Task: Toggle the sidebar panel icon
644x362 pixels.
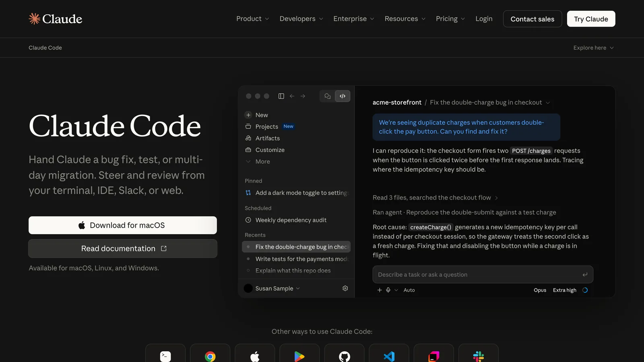Action: pos(281,96)
